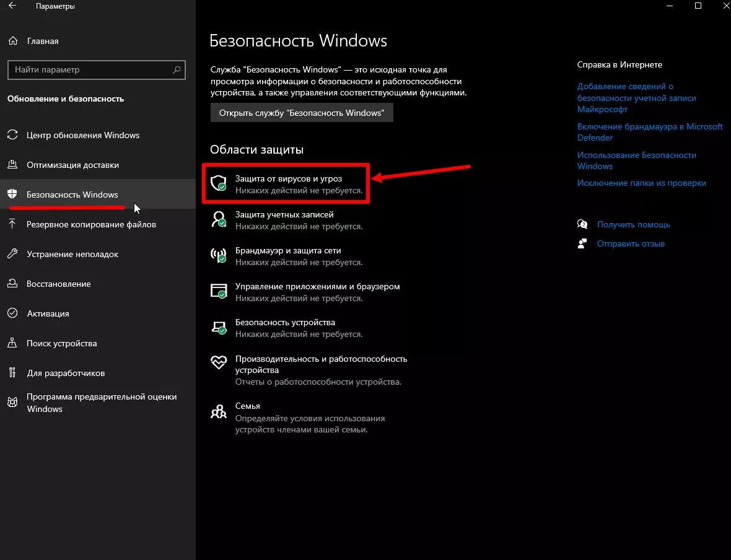
Task: Click the device security laptop icon
Action: click(219, 328)
